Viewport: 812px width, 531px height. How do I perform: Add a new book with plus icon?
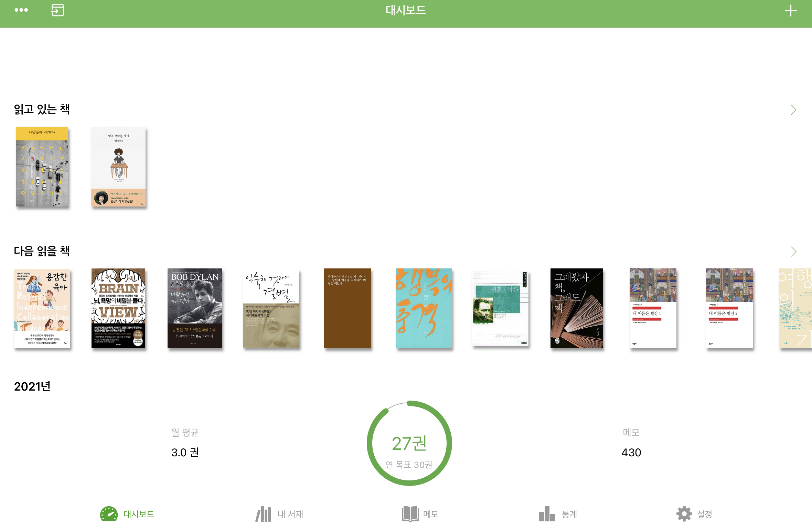(x=790, y=11)
